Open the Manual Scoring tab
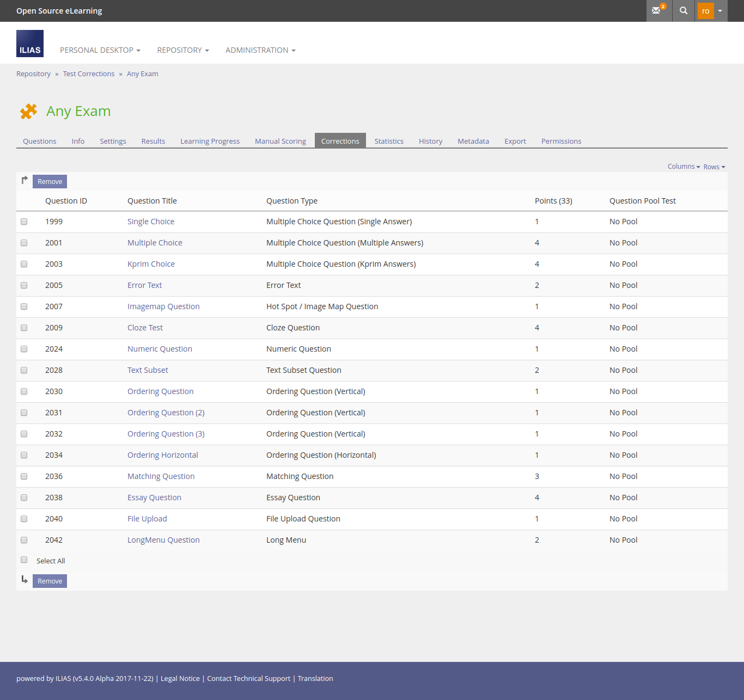 280,141
